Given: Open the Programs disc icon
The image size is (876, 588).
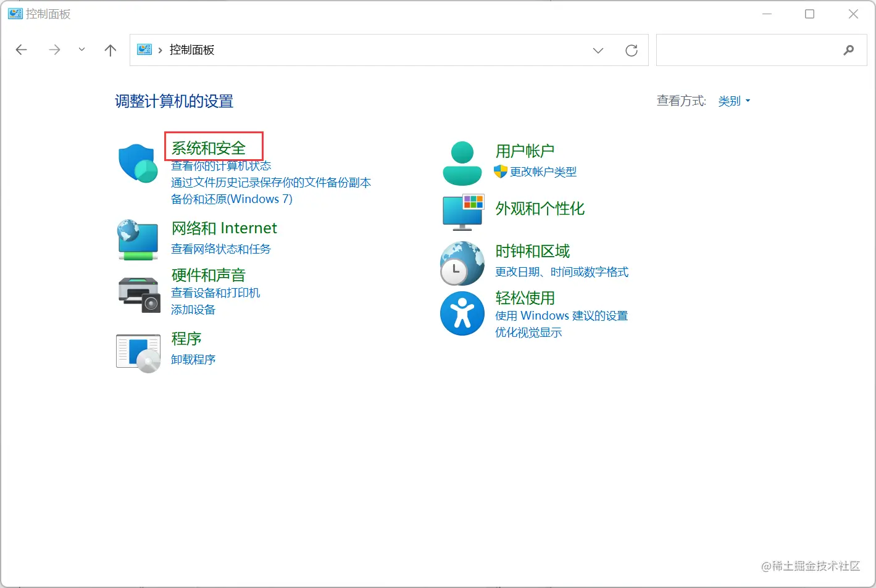Looking at the screenshot, I should tap(138, 353).
